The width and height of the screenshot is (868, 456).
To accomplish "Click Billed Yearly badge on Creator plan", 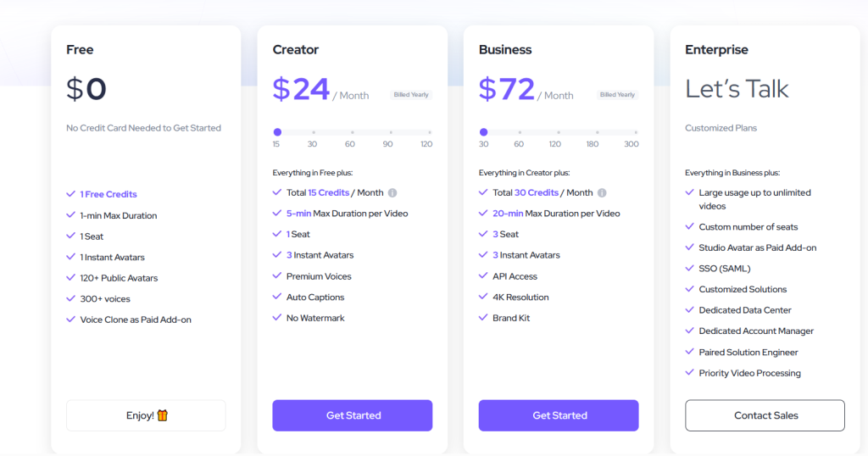I will (411, 95).
